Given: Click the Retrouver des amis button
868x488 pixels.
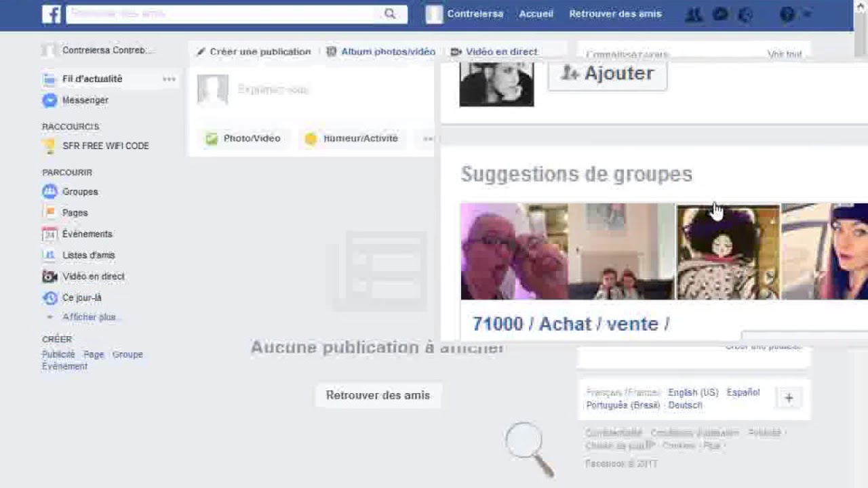Looking at the screenshot, I should [x=378, y=395].
